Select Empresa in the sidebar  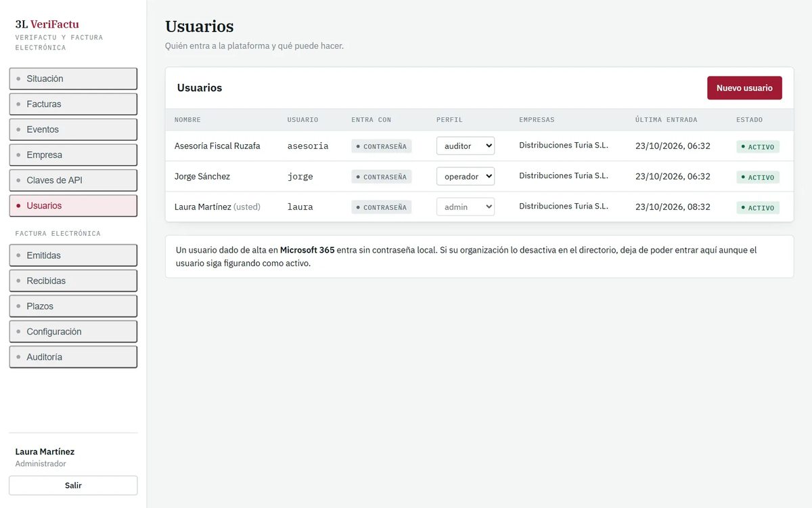(x=73, y=155)
